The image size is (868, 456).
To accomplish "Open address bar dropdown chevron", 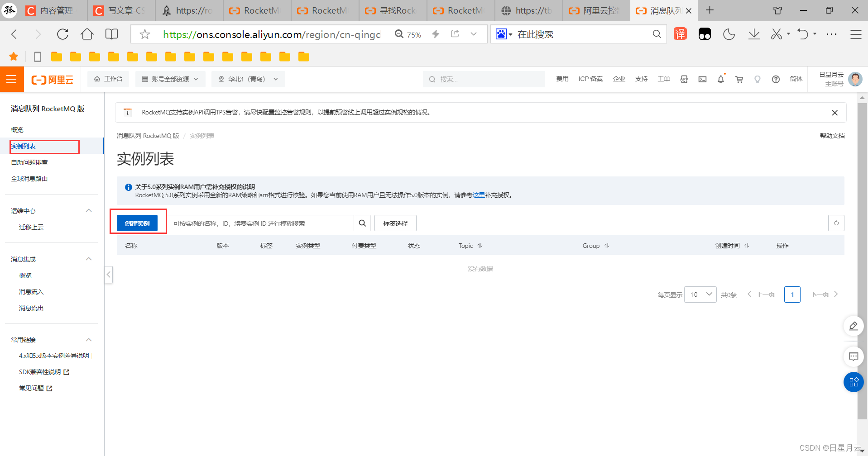I will click(474, 34).
